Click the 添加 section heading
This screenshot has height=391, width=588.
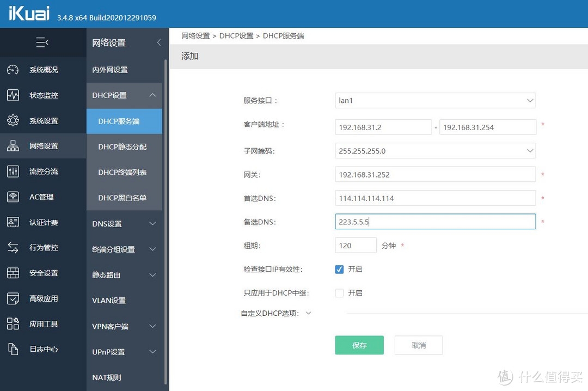(x=190, y=56)
